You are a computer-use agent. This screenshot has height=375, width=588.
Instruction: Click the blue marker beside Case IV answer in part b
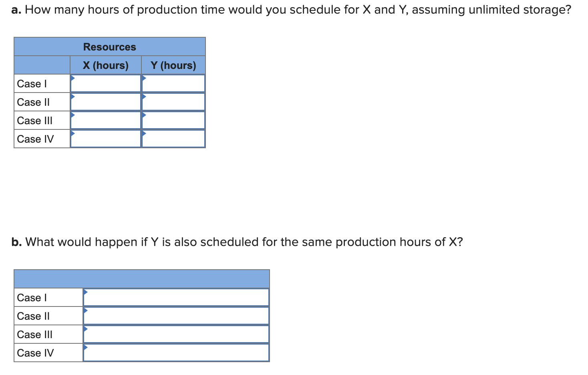[x=85, y=347]
